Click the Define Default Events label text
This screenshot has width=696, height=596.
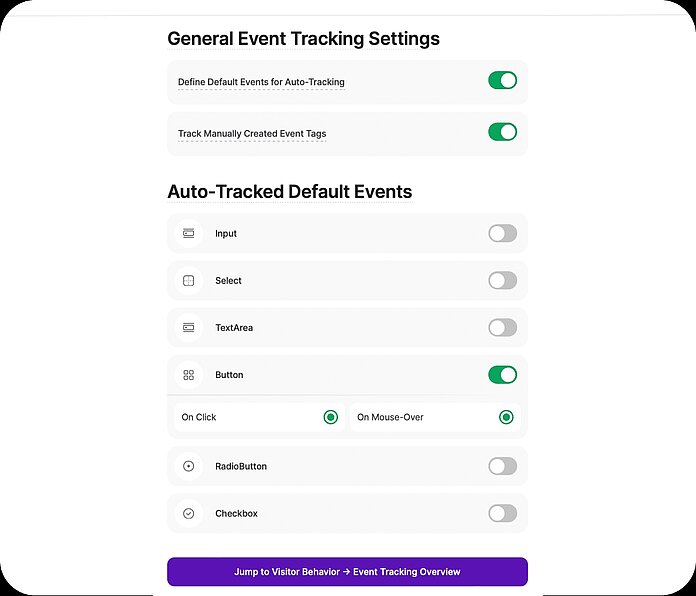(261, 81)
